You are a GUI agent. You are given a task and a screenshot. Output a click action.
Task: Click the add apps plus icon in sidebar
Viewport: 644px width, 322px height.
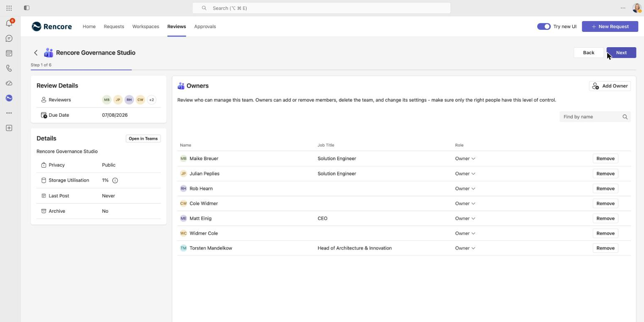point(9,128)
